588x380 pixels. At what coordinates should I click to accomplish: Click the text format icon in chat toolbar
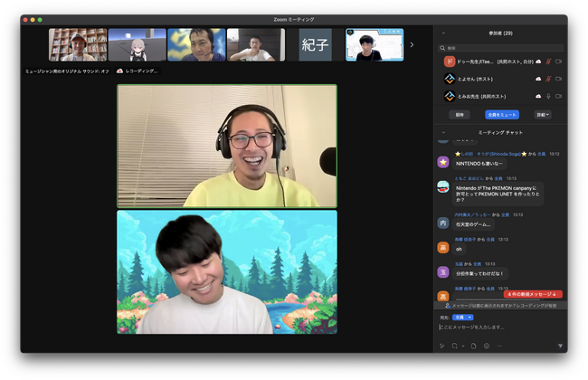coord(442,347)
